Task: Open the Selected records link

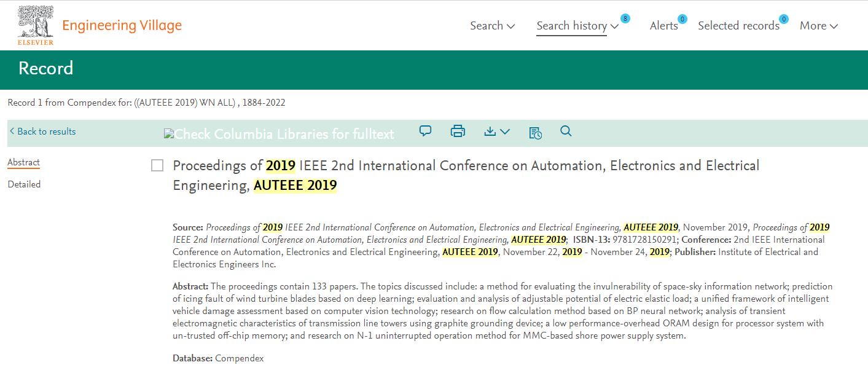Action: [738, 26]
